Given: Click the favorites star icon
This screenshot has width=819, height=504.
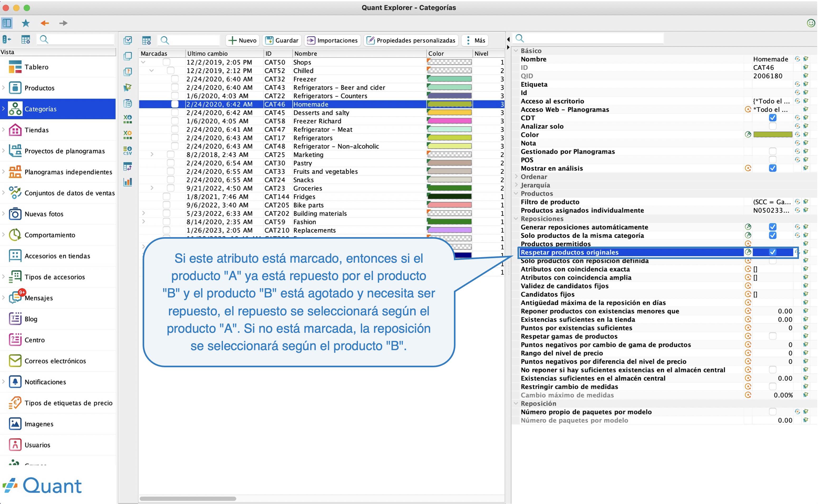Looking at the screenshot, I should tap(26, 23).
